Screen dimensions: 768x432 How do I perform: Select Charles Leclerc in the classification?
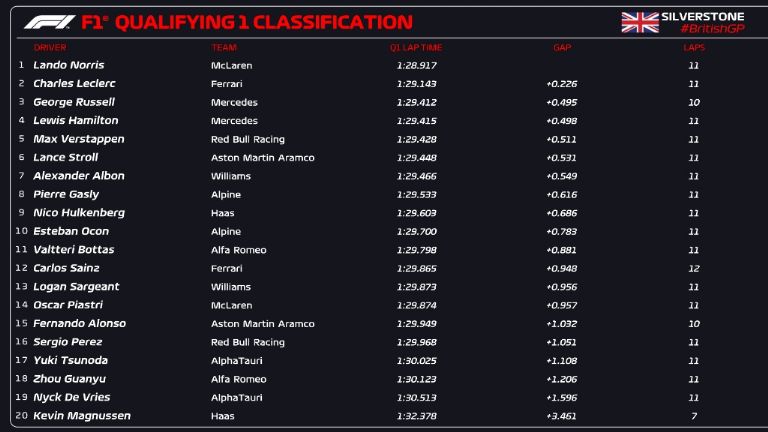74,84
